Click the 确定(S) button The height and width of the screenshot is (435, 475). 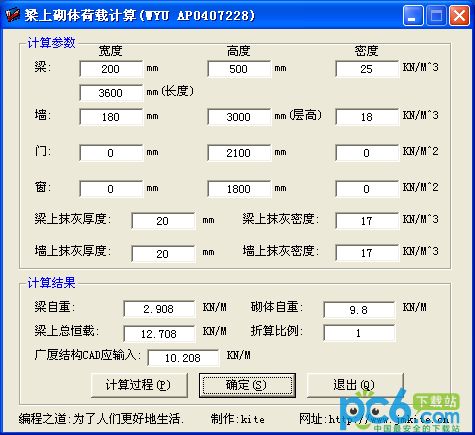[x=247, y=385]
